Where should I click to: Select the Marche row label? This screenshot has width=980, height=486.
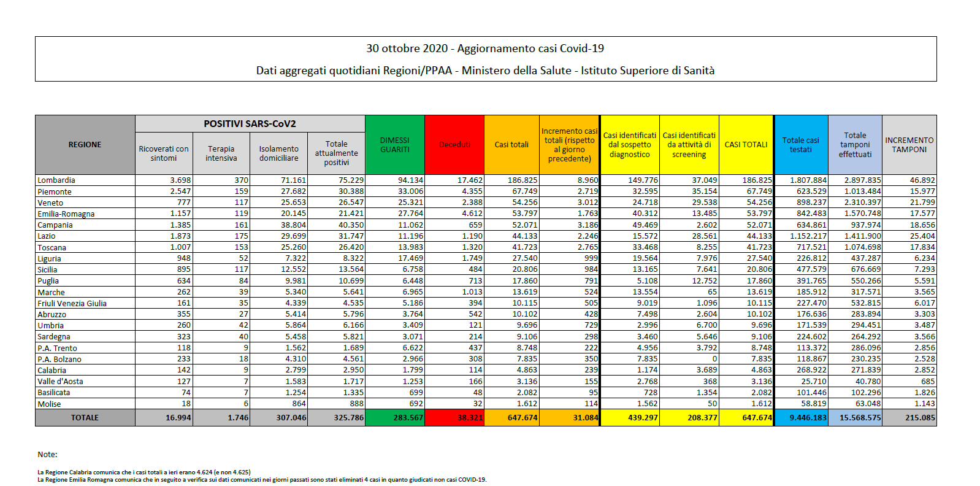click(x=51, y=292)
